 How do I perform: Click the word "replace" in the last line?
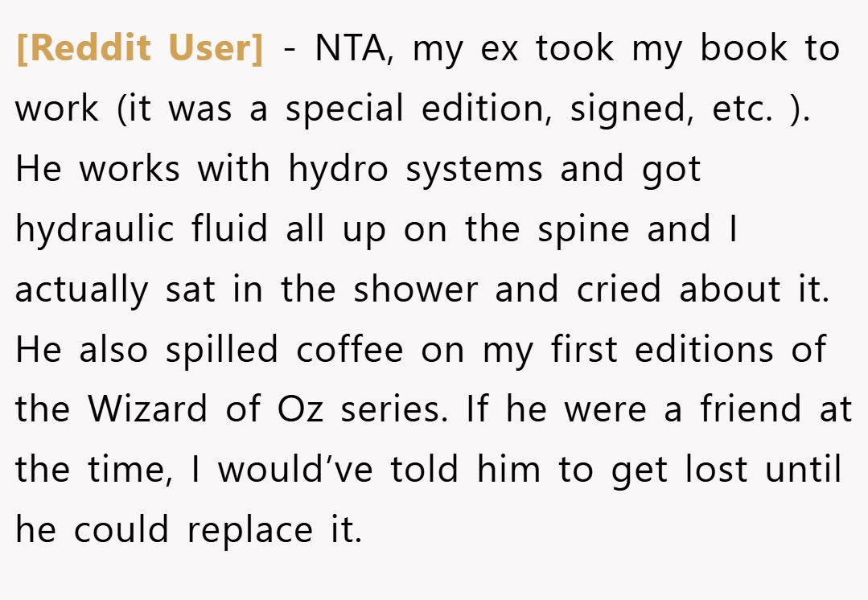tap(250, 531)
